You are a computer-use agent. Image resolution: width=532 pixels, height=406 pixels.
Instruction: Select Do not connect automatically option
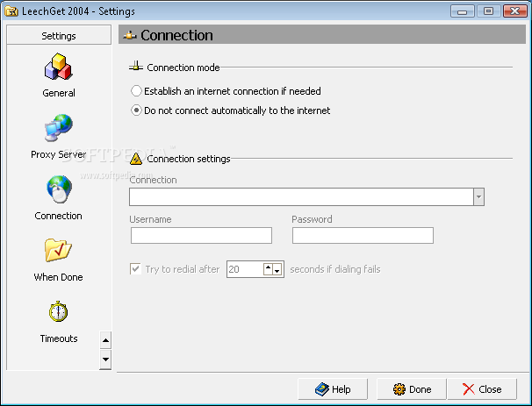pyautogui.click(x=136, y=110)
